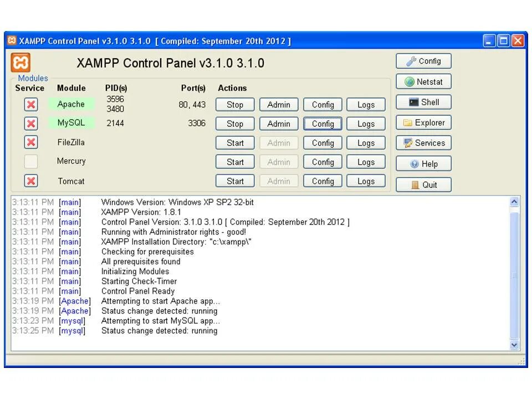Open MySQL Admin page

[279, 124]
